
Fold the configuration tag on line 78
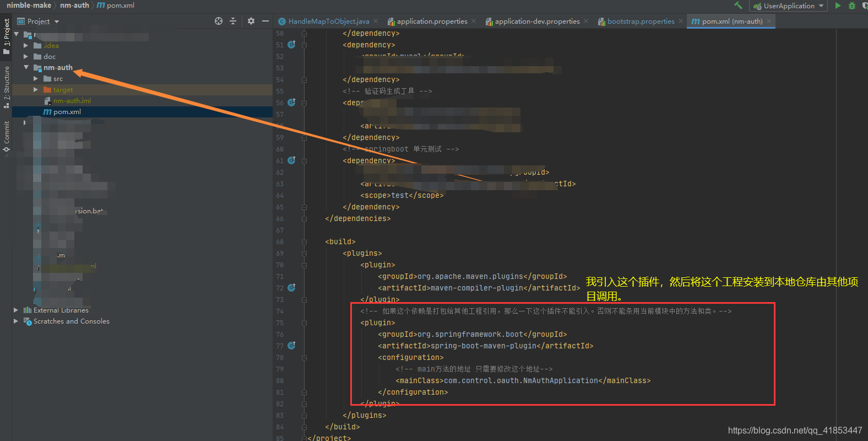point(304,358)
